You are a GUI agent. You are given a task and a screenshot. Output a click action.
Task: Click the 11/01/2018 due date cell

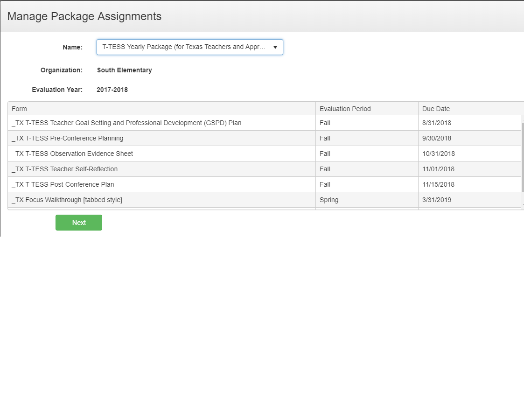438,169
